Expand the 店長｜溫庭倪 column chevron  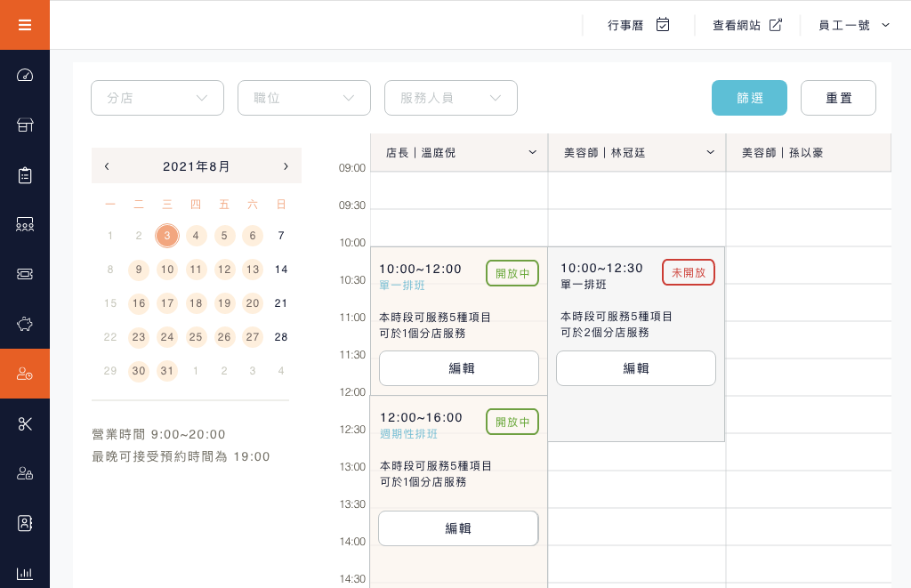coord(532,152)
